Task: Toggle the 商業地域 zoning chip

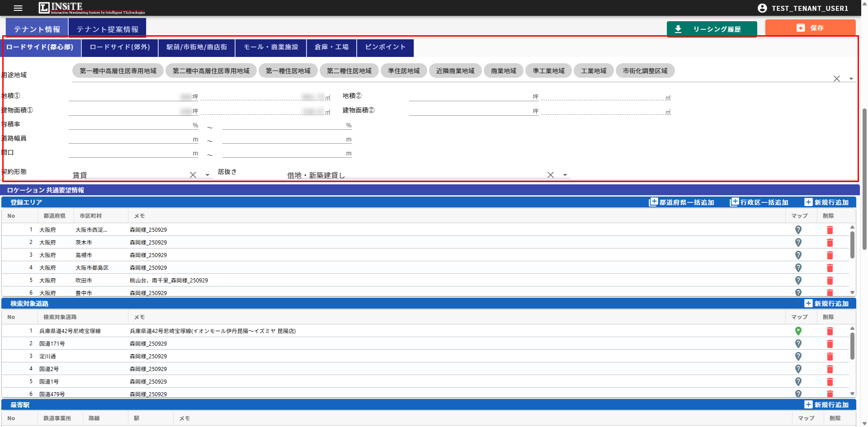Action: tap(503, 71)
